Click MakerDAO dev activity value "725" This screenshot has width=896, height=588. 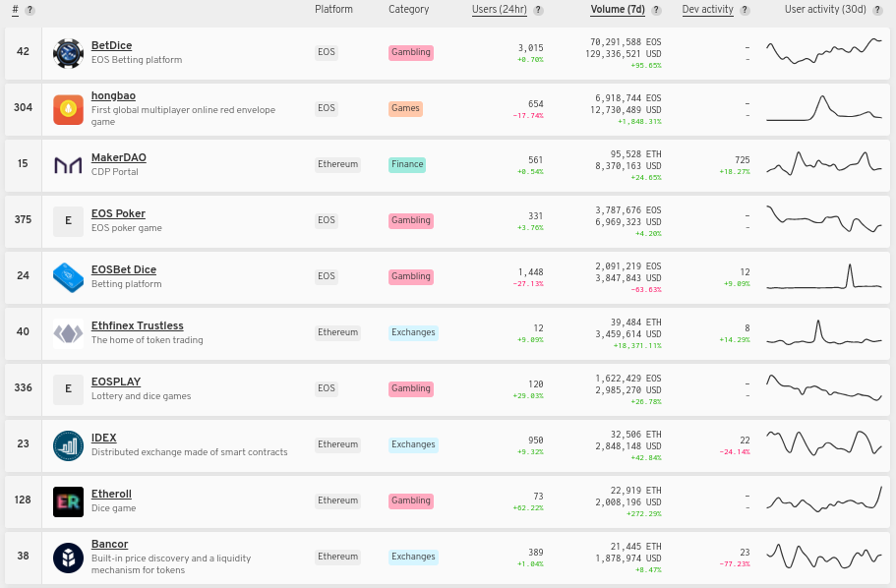[743, 160]
